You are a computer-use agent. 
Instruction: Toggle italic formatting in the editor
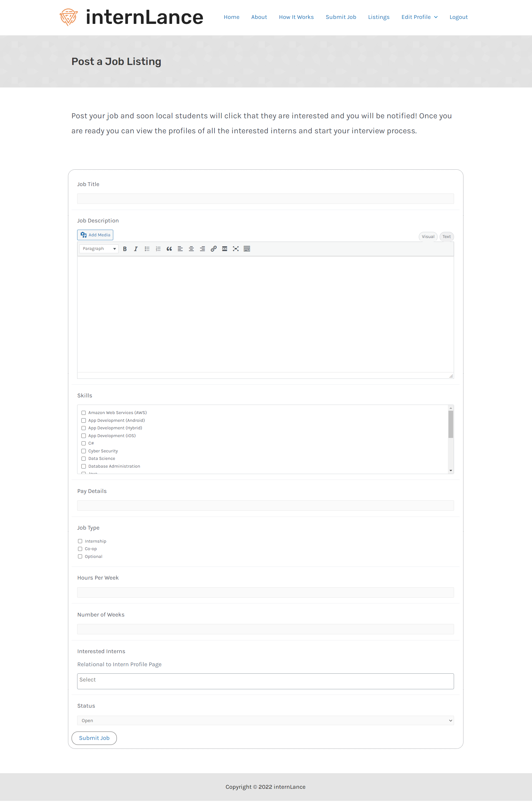tap(136, 249)
